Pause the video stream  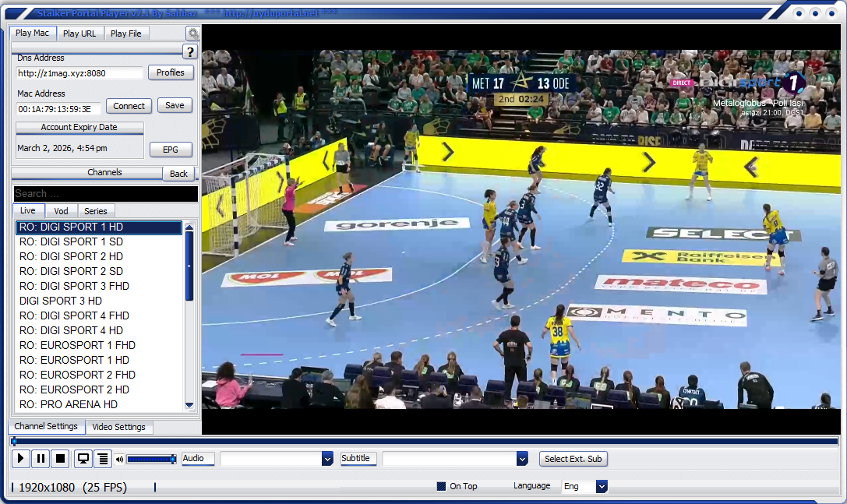pos(41,459)
